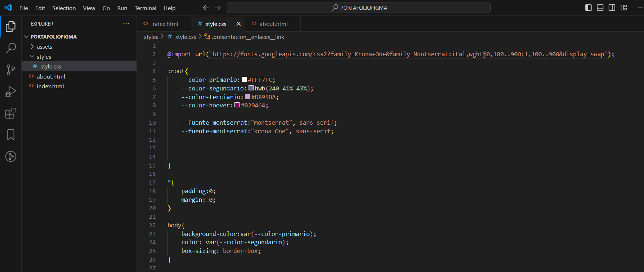Toggle the bottom panel layout icon
This screenshot has height=272, width=644.
(600, 8)
